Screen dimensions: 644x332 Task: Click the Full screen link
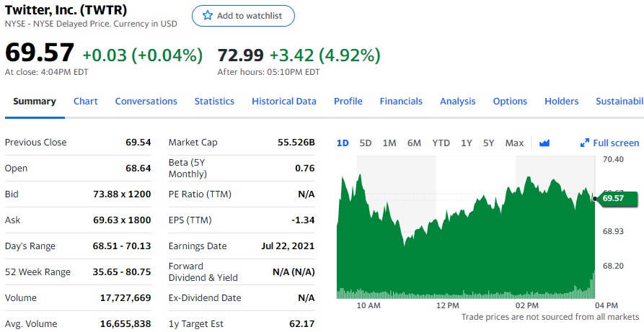[616, 143]
